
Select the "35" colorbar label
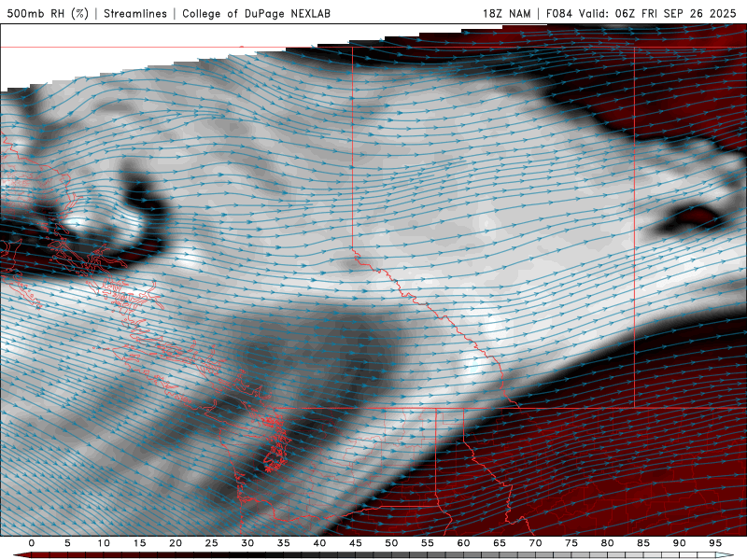[x=284, y=543]
